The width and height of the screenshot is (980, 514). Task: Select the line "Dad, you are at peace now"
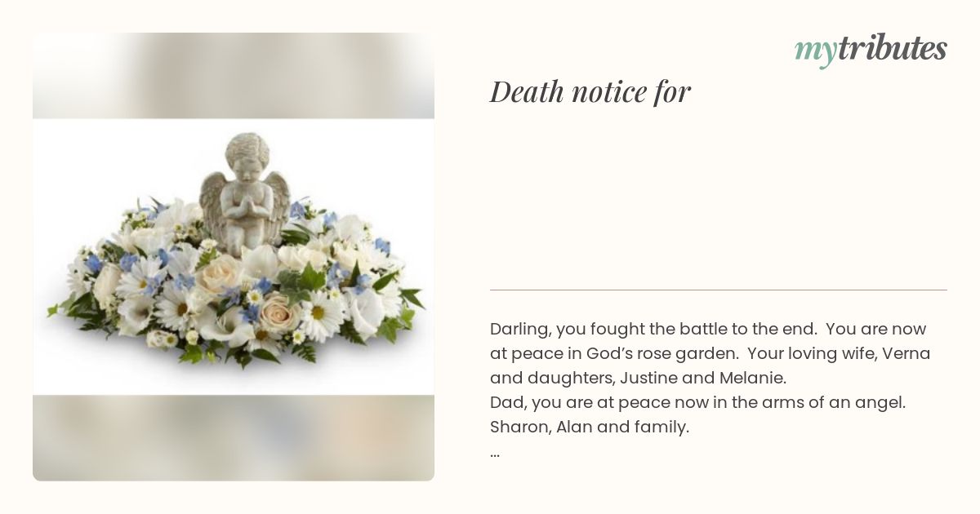click(x=698, y=402)
